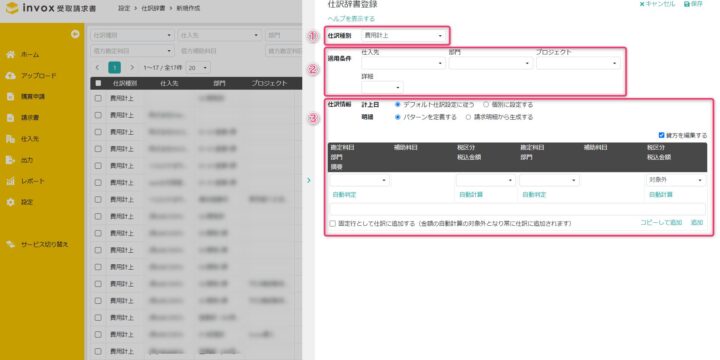Open the ヘルプを表示する link
720x360 pixels.
click(351, 19)
